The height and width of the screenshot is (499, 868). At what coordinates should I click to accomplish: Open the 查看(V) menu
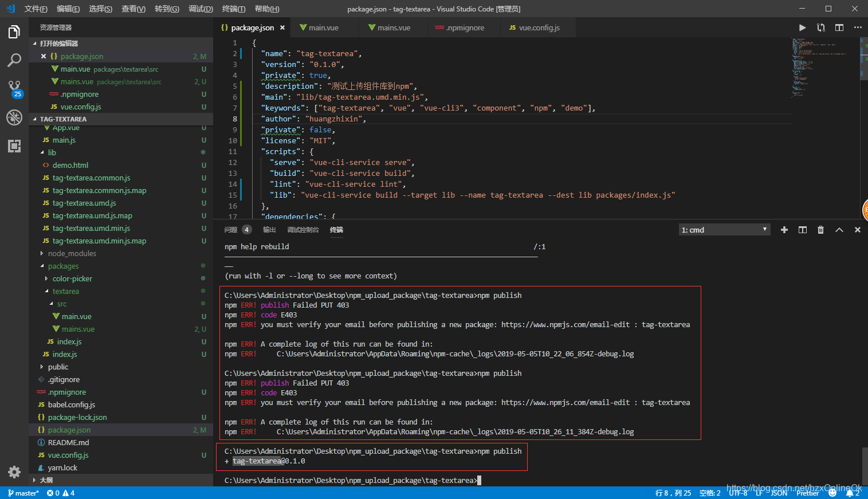click(133, 9)
